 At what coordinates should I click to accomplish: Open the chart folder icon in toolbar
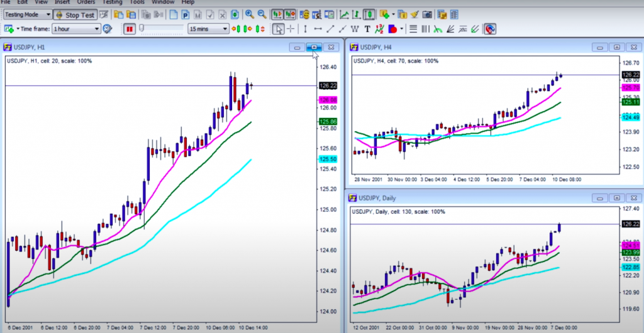coord(119,14)
